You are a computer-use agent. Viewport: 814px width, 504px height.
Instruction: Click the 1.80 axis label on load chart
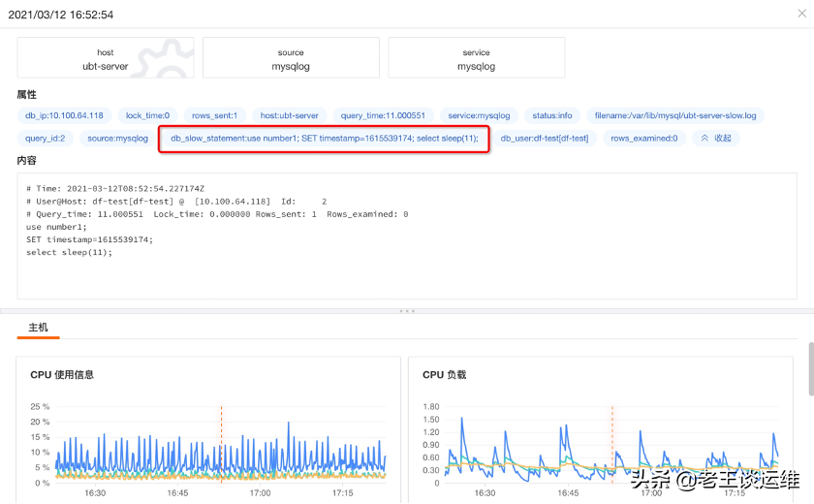point(431,406)
